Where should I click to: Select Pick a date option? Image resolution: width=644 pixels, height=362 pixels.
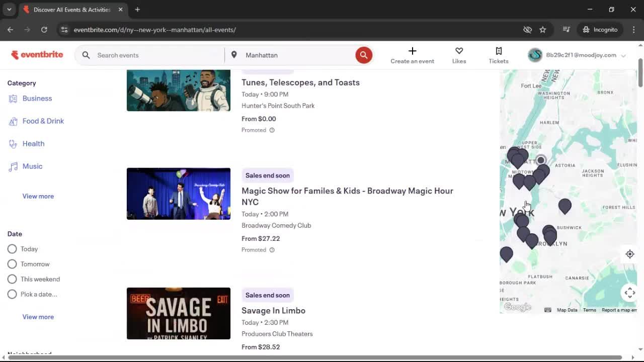tap(12, 294)
